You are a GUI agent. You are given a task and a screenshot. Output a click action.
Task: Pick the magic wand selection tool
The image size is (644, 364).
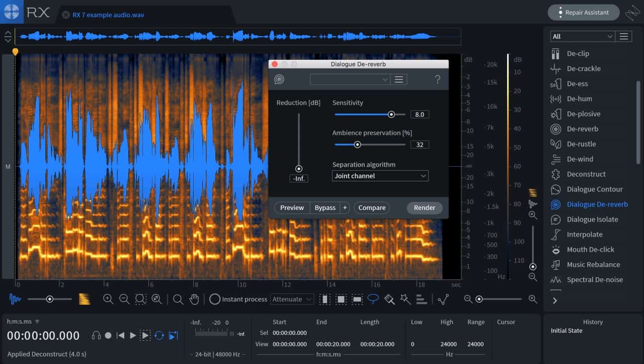405,299
